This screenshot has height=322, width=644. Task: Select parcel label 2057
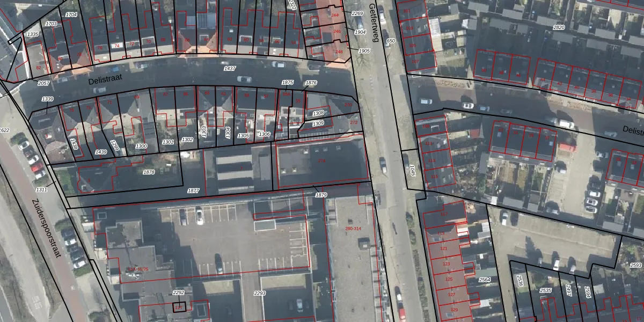pyautogui.click(x=43, y=83)
